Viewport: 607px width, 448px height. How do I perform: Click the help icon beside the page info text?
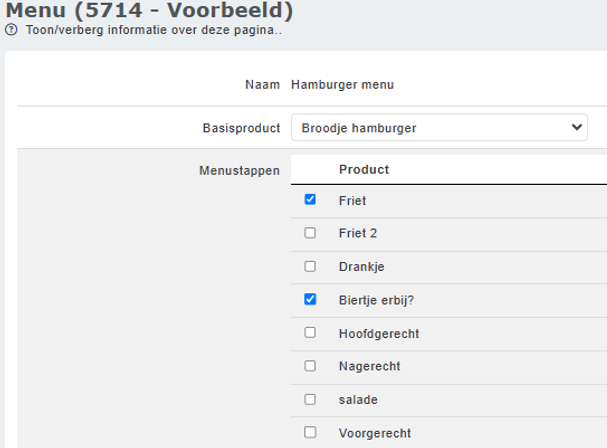[x=11, y=30]
